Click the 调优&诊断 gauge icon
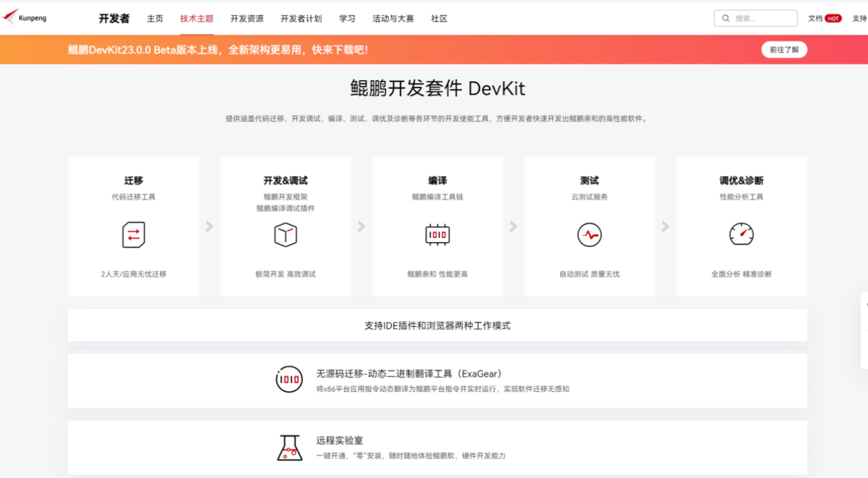Viewport: 868px width, 478px height. pyautogui.click(x=741, y=235)
